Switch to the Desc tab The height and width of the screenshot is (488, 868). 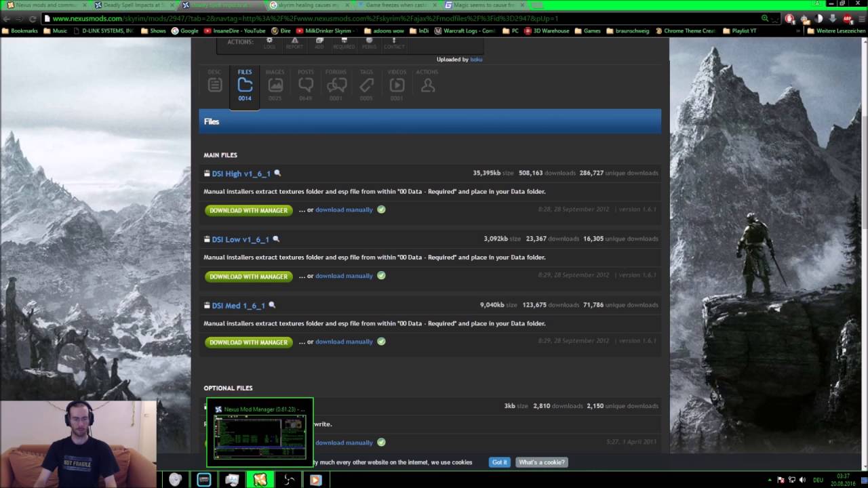coord(214,85)
